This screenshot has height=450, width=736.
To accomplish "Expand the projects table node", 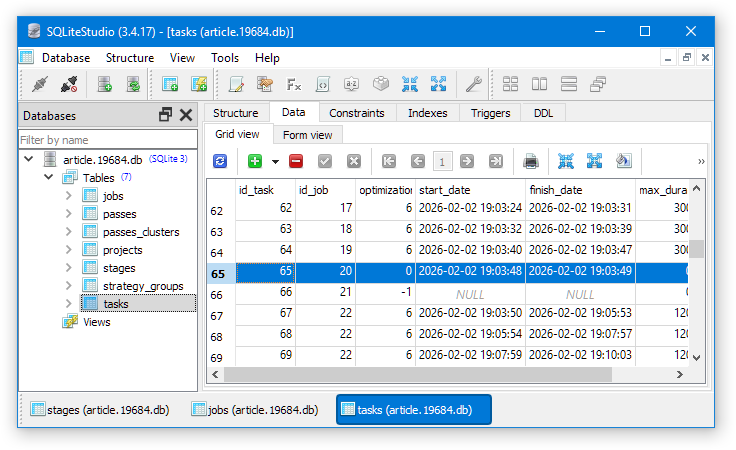I will [69, 249].
